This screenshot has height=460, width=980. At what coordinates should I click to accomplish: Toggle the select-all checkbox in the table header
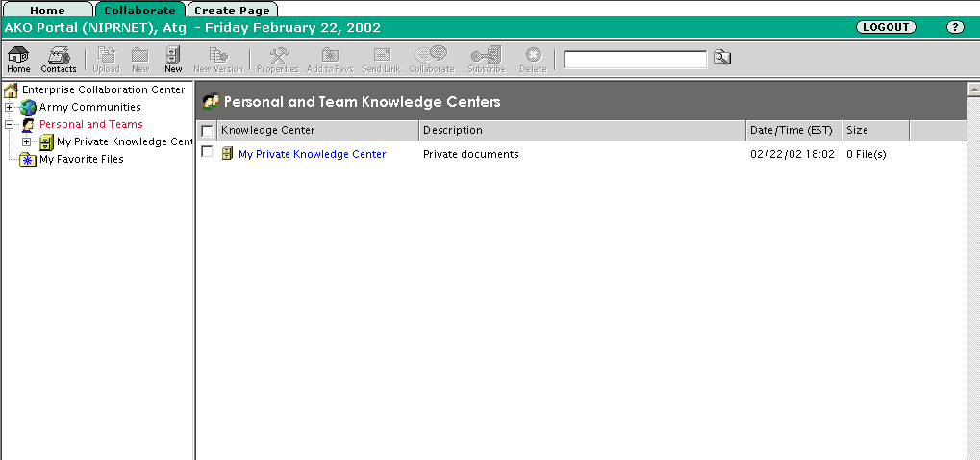[x=207, y=131]
